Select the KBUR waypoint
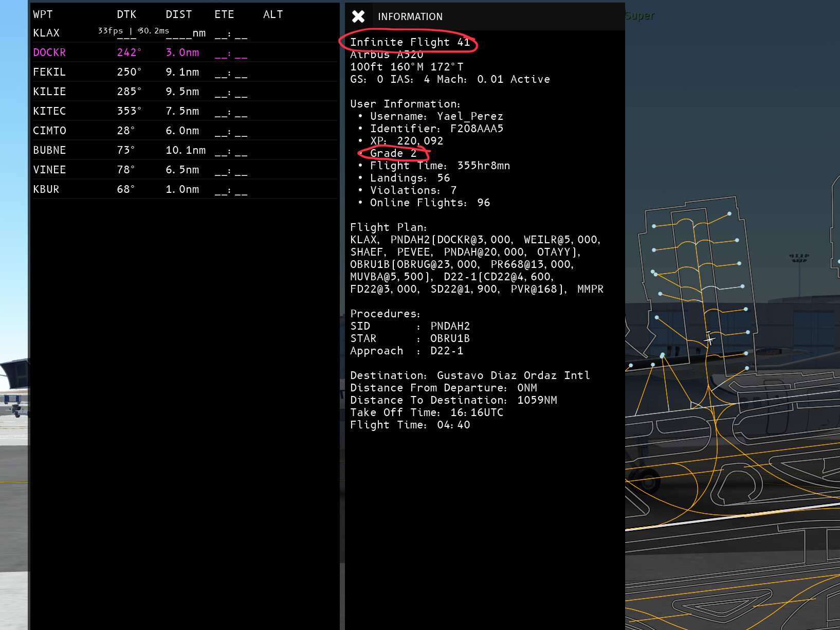Viewport: 840px width, 630px height. tap(184, 189)
